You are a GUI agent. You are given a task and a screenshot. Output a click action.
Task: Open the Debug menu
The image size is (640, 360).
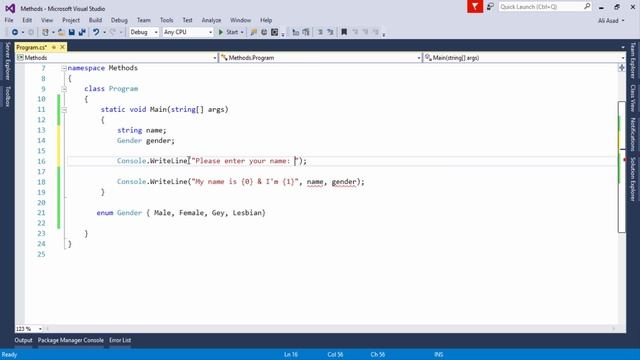[x=119, y=20]
